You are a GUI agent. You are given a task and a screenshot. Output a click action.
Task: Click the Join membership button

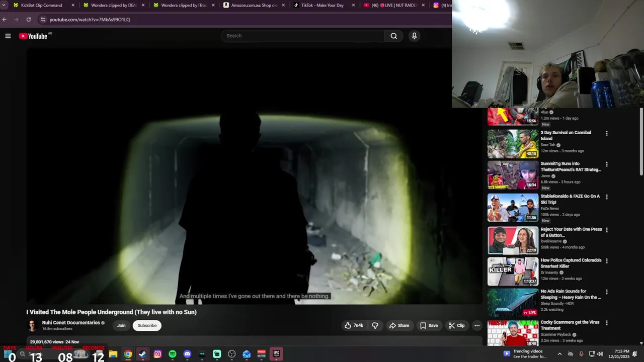pyautogui.click(x=121, y=325)
